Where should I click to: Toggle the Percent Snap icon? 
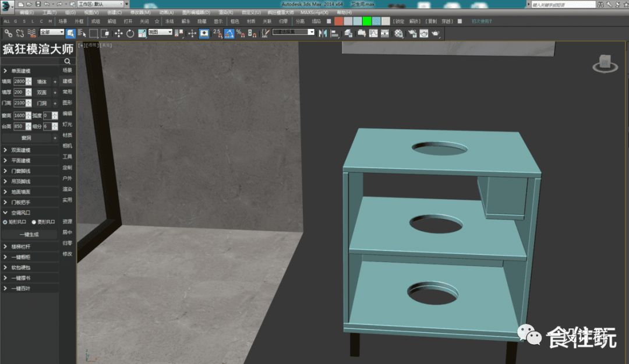click(241, 33)
